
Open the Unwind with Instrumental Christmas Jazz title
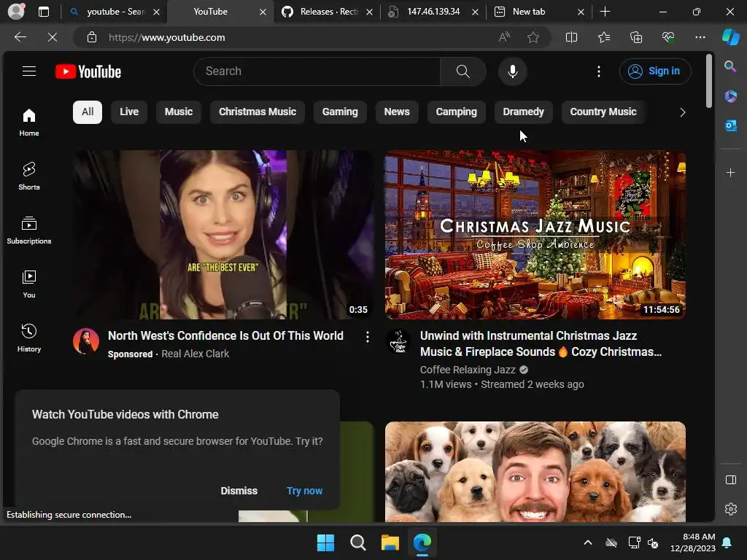click(541, 344)
